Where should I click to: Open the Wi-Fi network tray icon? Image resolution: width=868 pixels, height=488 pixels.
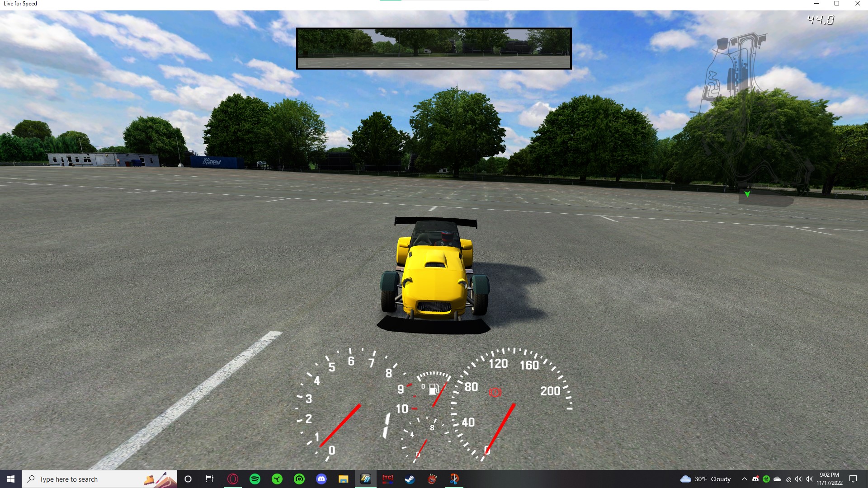tap(788, 479)
